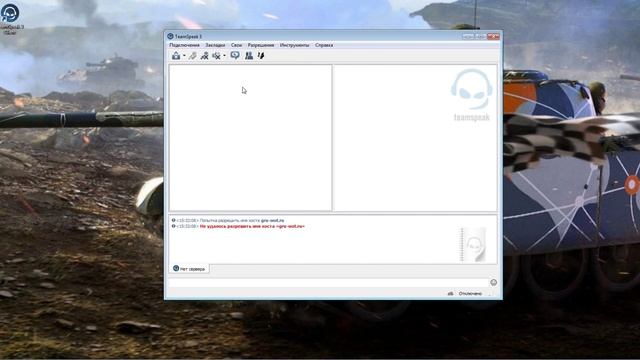Close the TeamSpeak 3 window
The height and width of the screenshot is (360, 640).
(x=493, y=36)
